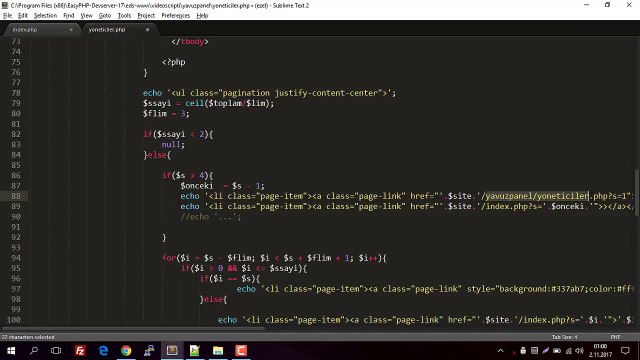
Task: Click the '22 characters selected' status text
Action: tap(28, 337)
